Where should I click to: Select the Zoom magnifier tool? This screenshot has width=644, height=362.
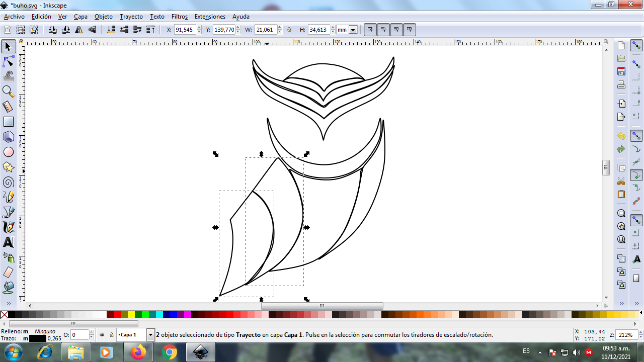(8, 92)
